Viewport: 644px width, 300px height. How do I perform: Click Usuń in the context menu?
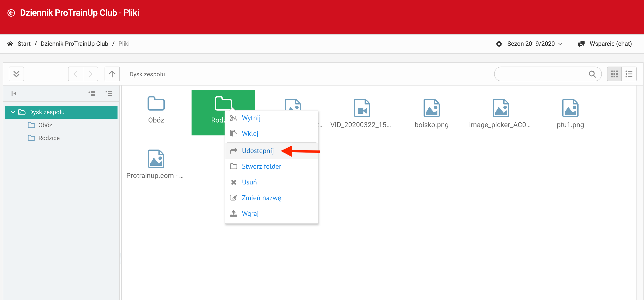[249, 182]
